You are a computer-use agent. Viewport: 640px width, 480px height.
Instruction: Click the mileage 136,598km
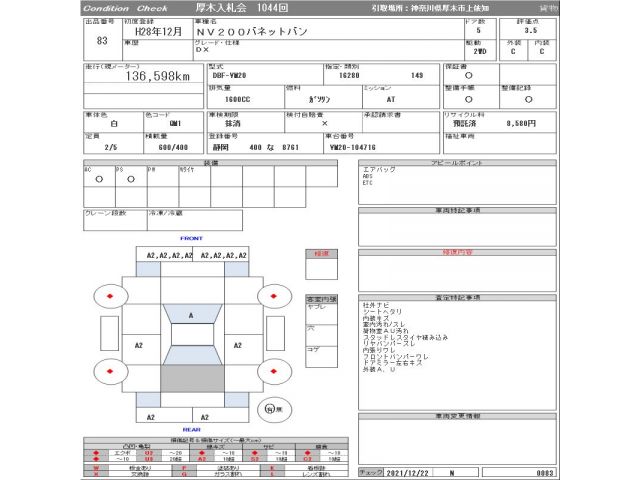(x=158, y=76)
